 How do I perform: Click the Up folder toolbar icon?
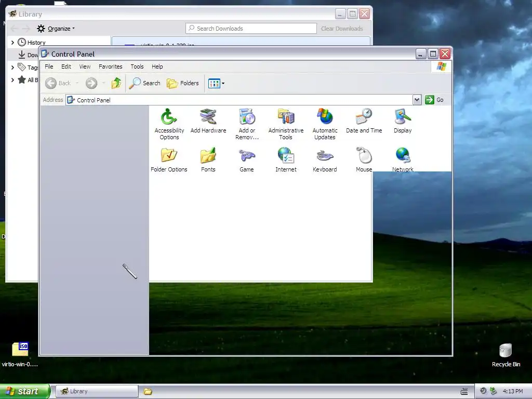tap(116, 83)
